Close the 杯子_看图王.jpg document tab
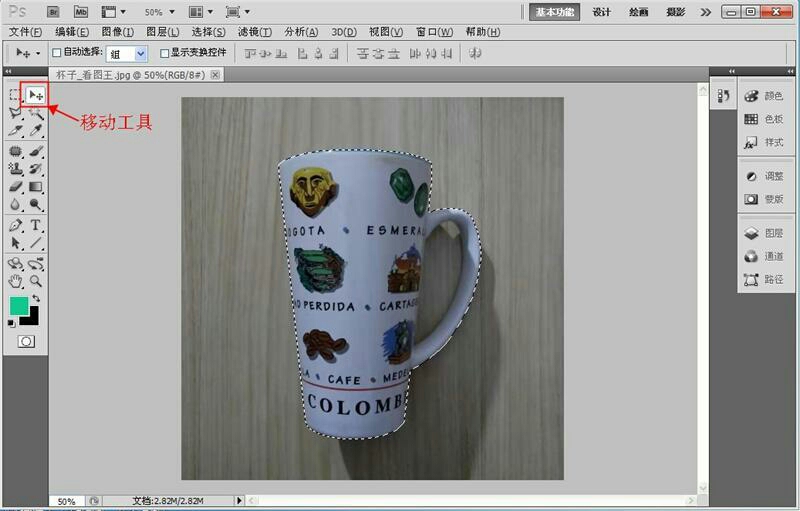This screenshot has height=511, width=800. click(x=216, y=75)
